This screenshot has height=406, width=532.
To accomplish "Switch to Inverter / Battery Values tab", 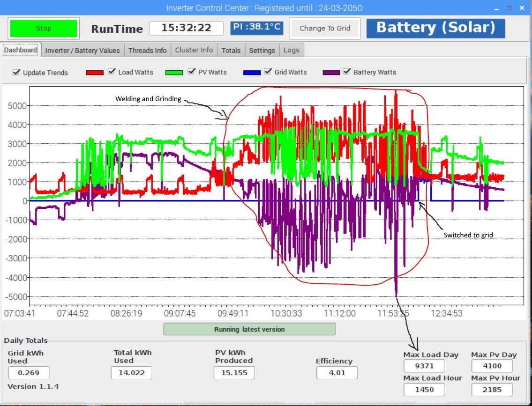I will 82,51.
